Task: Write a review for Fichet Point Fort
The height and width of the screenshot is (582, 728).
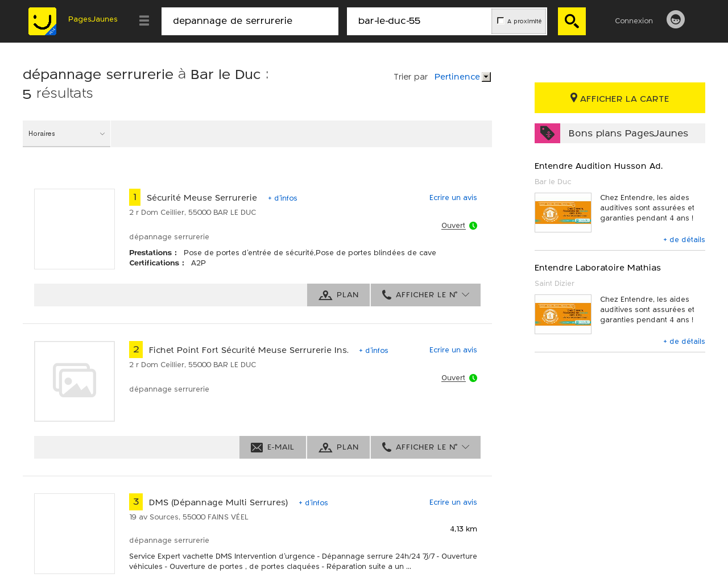Action: tap(453, 350)
